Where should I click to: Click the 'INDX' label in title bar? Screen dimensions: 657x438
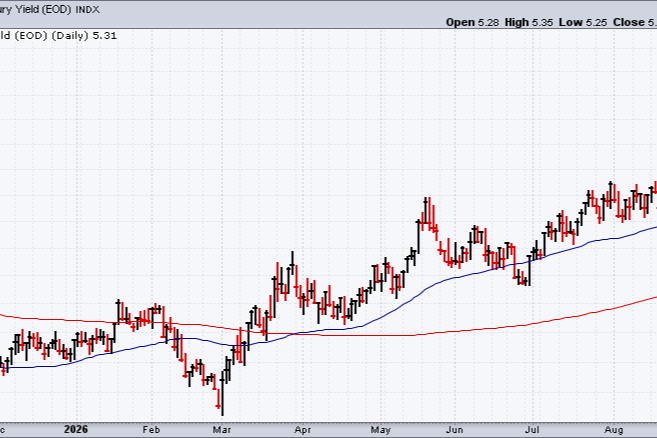[x=88, y=10]
